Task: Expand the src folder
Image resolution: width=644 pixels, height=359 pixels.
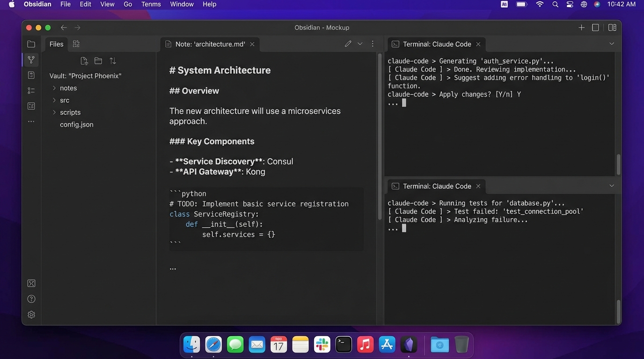Action: [54, 100]
